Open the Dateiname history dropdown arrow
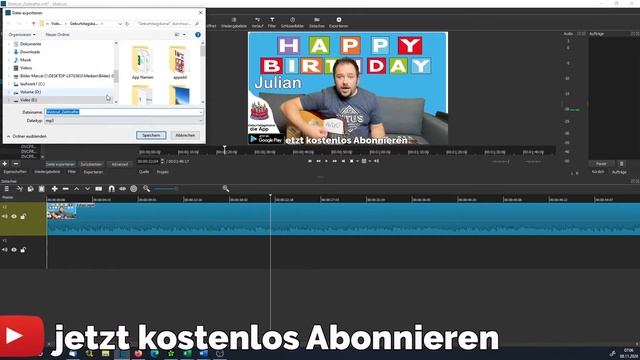 point(201,112)
